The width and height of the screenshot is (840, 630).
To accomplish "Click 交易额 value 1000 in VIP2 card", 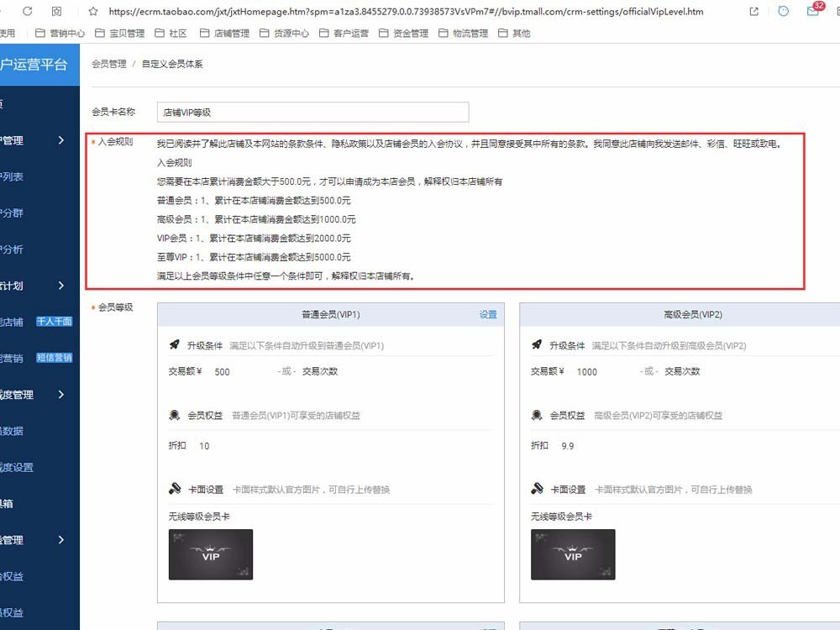I will coord(586,372).
